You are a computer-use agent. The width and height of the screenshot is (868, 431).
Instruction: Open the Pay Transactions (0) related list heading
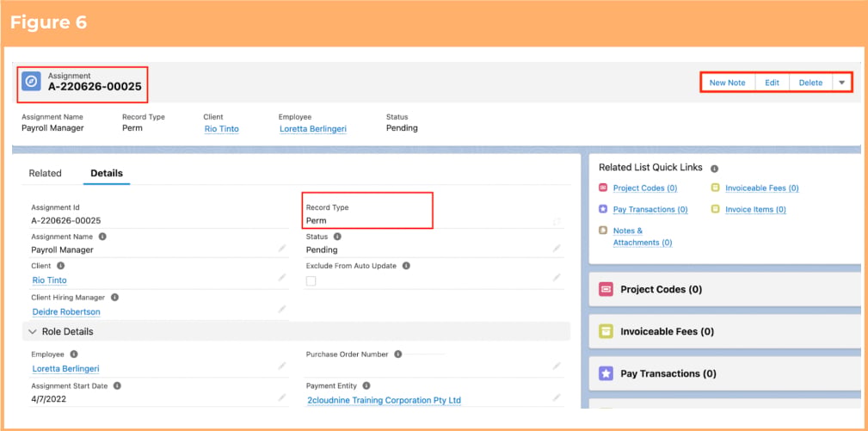coord(668,373)
